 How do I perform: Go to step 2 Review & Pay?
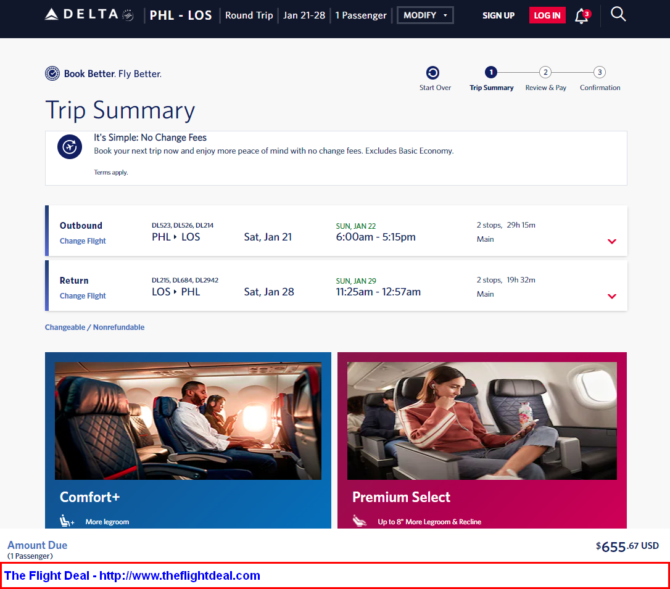(x=545, y=78)
